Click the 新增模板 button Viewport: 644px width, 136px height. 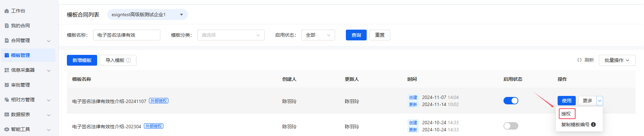[82, 60]
